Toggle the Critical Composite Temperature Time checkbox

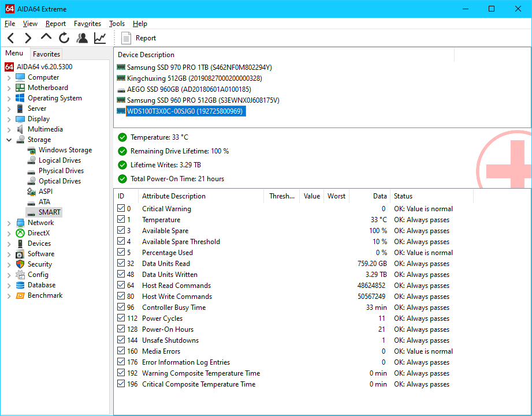pyautogui.click(x=121, y=384)
